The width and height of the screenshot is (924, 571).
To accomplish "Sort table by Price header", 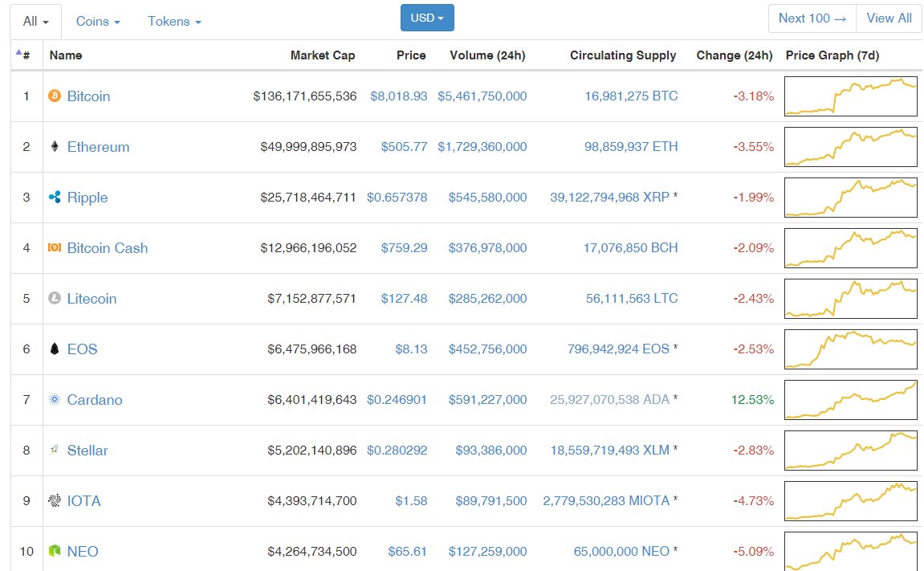I will point(411,55).
